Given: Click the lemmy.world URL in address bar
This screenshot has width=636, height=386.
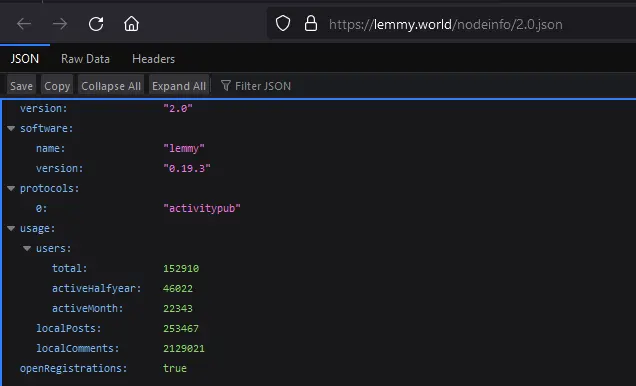Looking at the screenshot, I should 445,24.
